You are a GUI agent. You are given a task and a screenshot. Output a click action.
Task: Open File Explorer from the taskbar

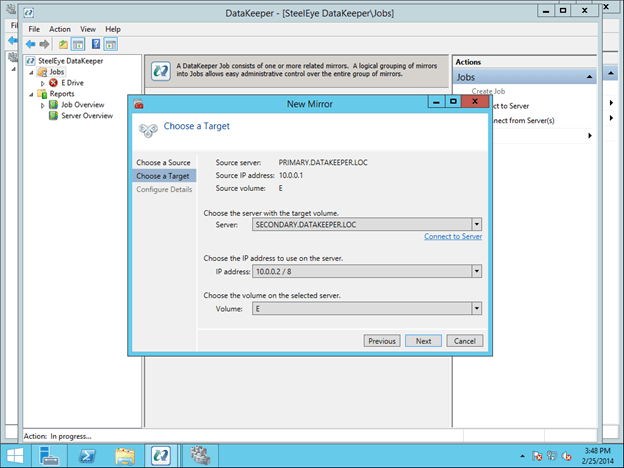(x=125, y=455)
